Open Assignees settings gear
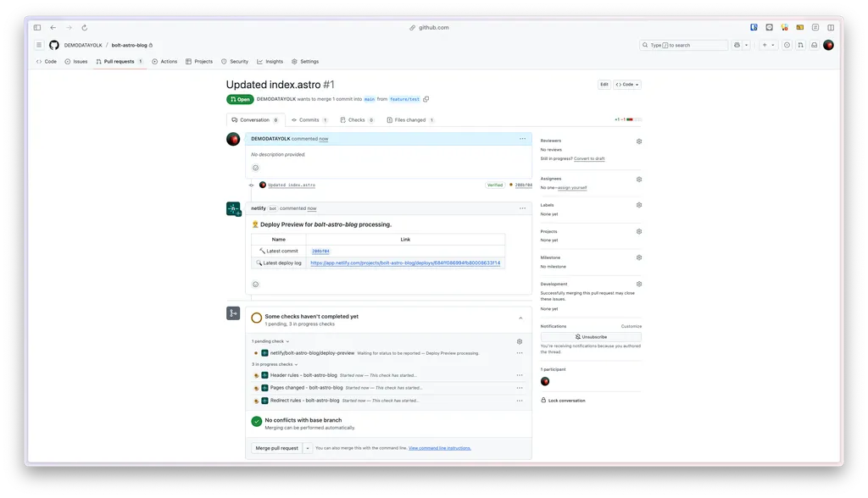The image size is (868, 498). point(639,180)
